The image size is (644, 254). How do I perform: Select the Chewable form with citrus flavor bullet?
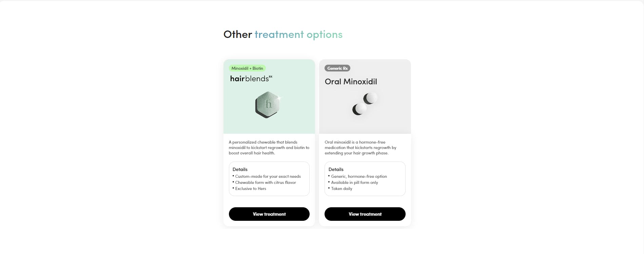click(266, 183)
